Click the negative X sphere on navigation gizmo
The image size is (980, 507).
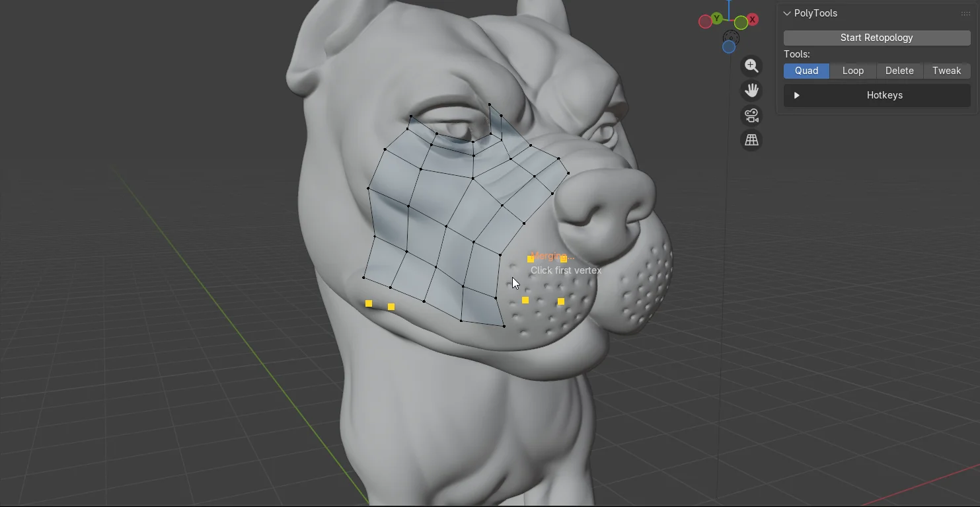pyautogui.click(x=704, y=21)
